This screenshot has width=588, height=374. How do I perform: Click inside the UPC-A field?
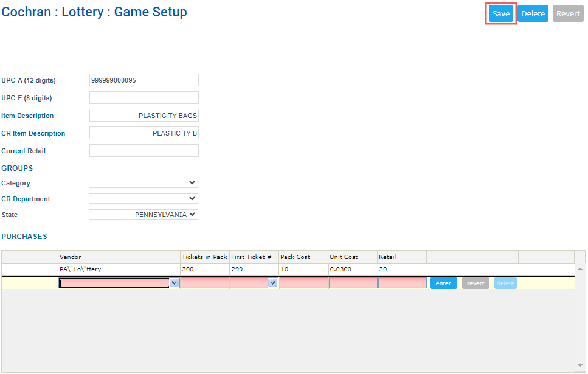[x=144, y=80]
